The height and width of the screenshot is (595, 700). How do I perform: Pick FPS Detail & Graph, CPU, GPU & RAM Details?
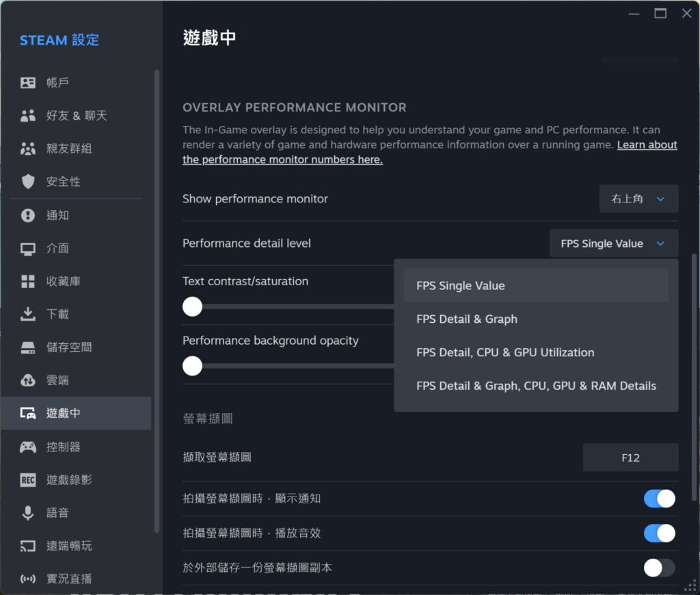click(536, 386)
